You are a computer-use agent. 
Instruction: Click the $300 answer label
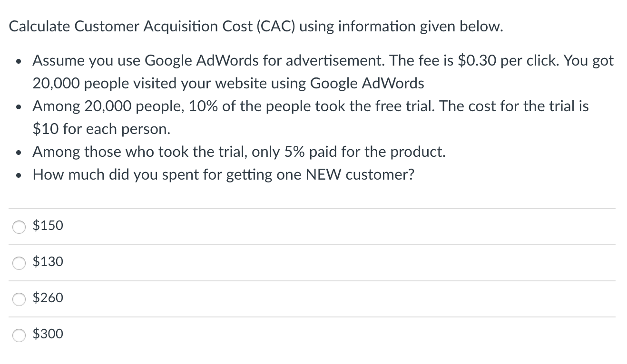coord(47,335)
